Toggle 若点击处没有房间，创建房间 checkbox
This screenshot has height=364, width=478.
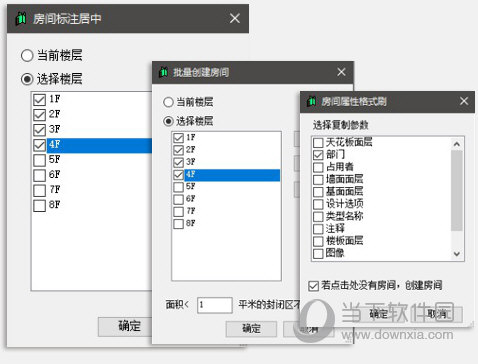click(313, 286)
